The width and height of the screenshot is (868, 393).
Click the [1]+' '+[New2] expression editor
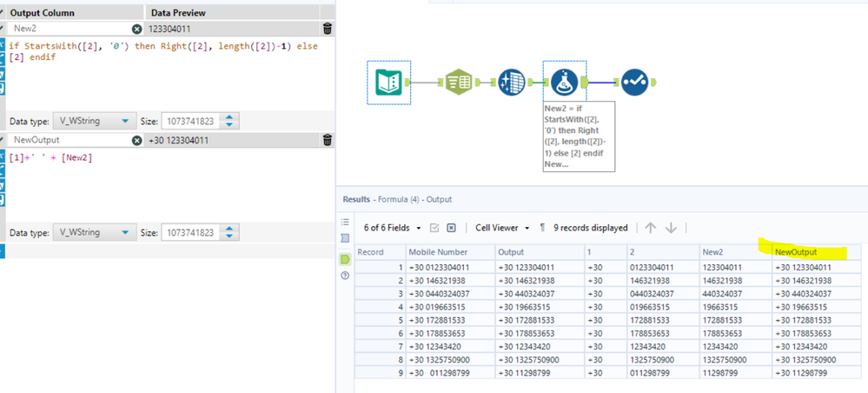170,185
